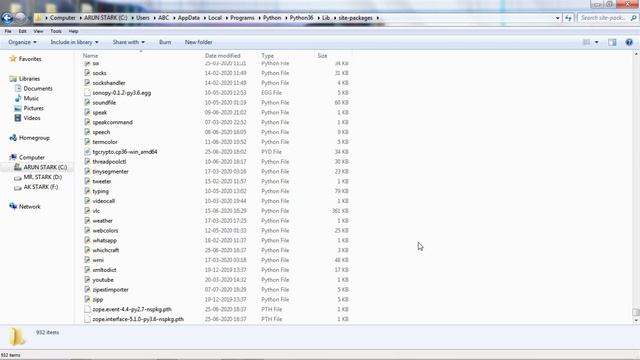
Task: Select Computer in navigation pane
Action: [x=32, y=158]
